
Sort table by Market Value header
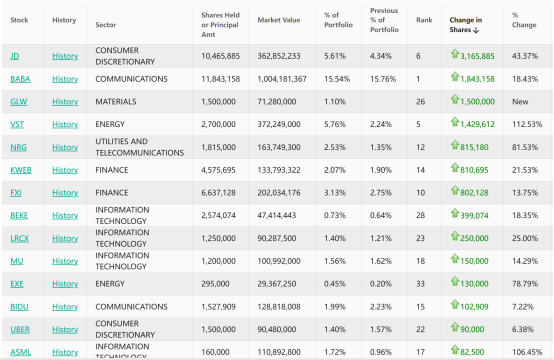click(x=278, y=20)
